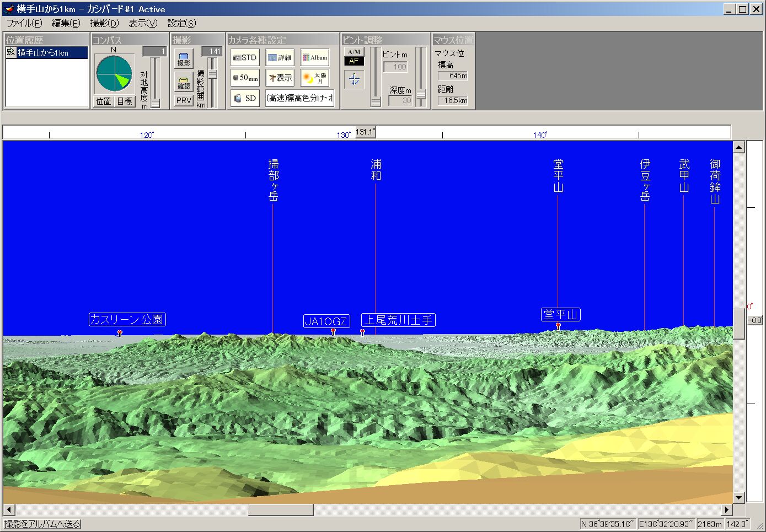
Task: Open the Album button
Action: (314, 57)
